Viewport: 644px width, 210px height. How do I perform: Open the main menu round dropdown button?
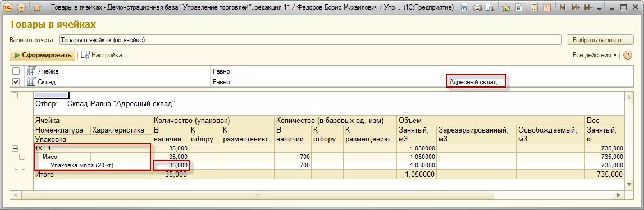point(22,7)
